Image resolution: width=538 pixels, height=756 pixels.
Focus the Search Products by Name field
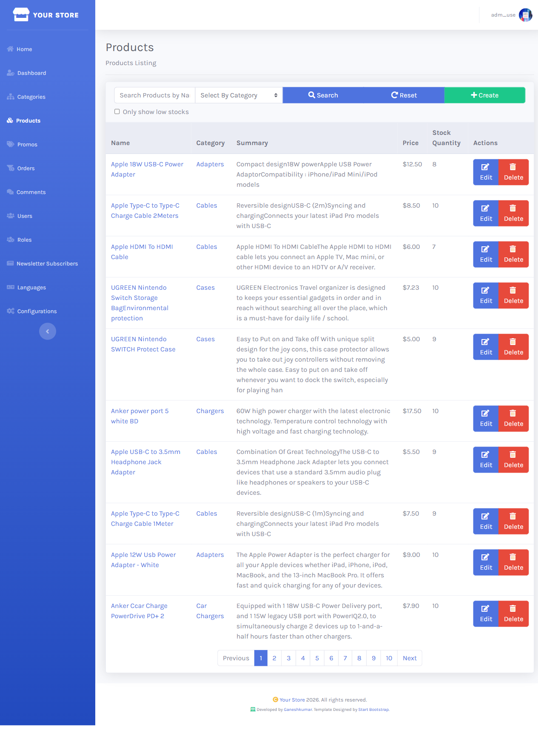click(x=155, y=95)
